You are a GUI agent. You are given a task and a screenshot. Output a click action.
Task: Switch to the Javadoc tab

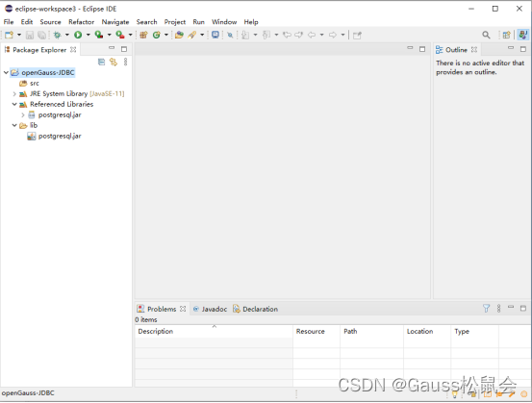210,309
